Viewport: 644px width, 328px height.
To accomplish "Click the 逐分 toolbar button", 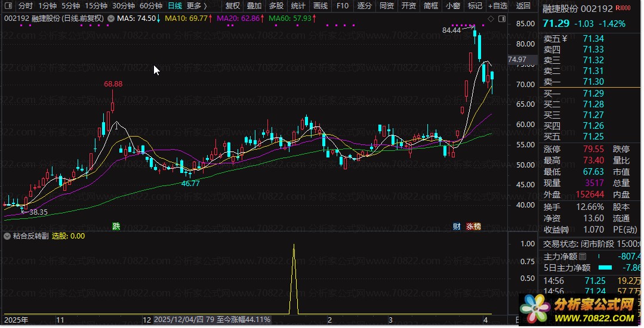I will 364,6.
